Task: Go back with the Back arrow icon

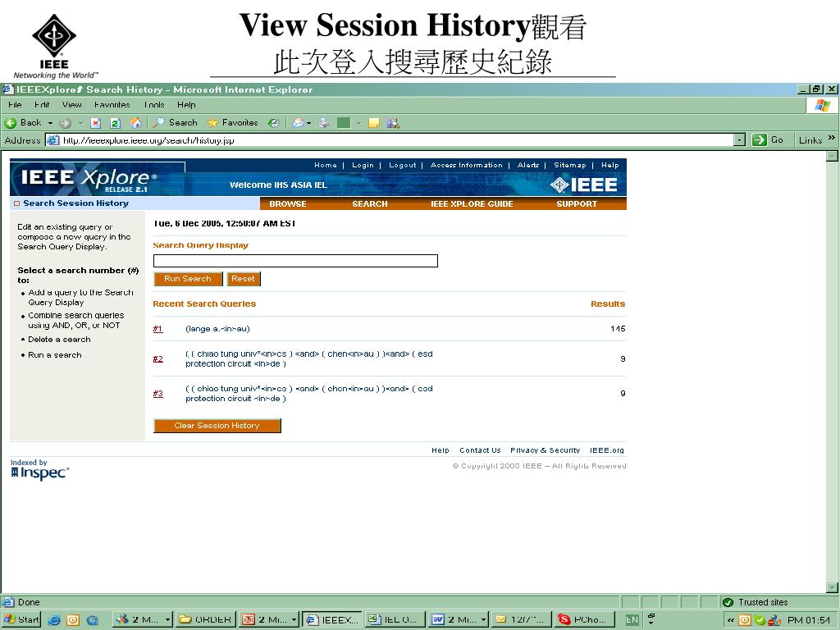Action: pyautogui.click(x=10, y=123)
